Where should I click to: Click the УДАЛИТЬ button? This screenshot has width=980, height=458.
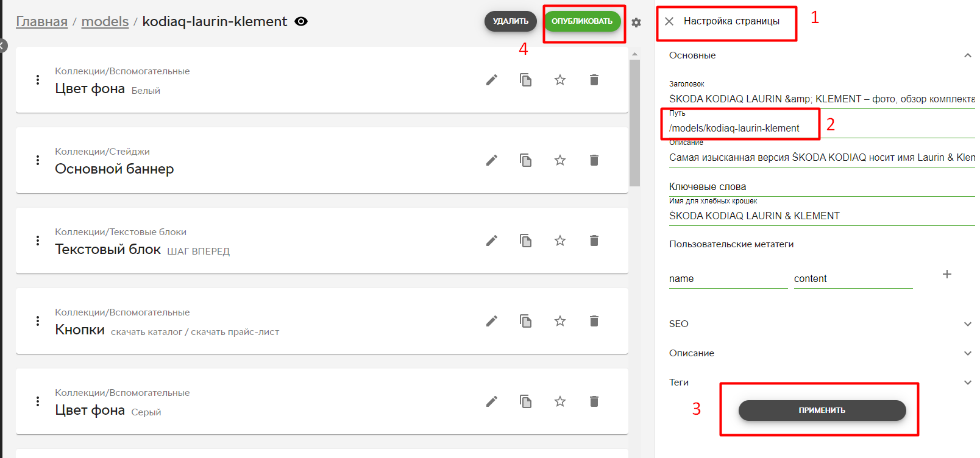(511, 21)
